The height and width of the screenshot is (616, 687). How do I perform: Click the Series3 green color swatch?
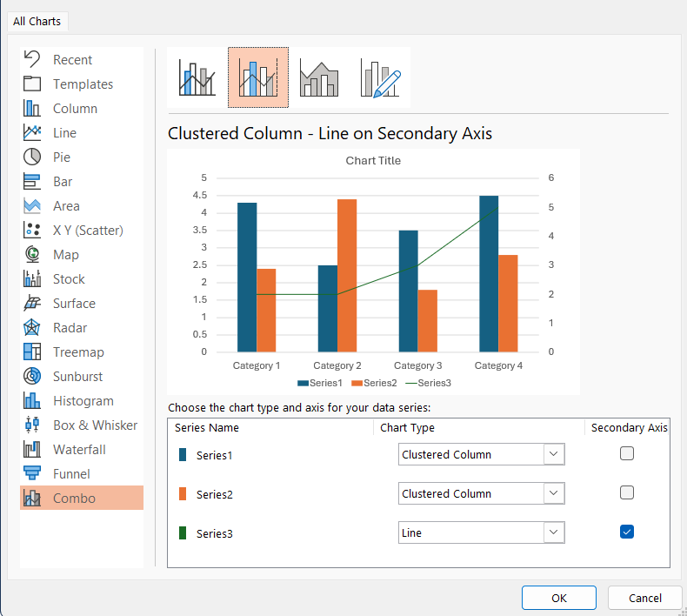click(x=183, y=532)
